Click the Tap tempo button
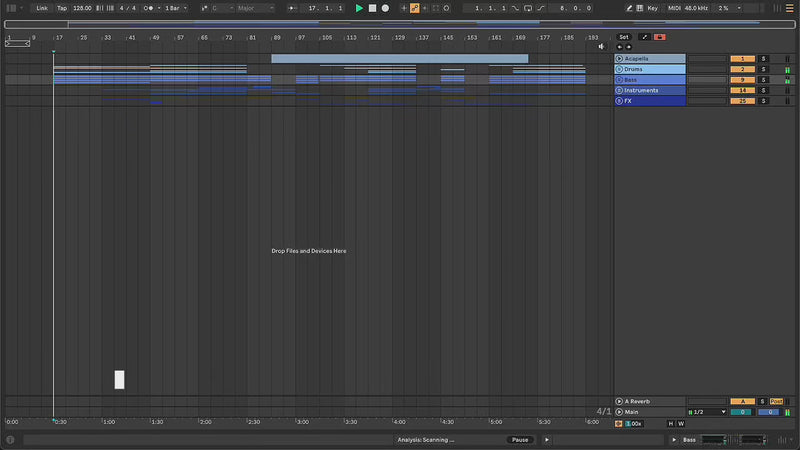The image size is (800, 450). pos(62,8)
